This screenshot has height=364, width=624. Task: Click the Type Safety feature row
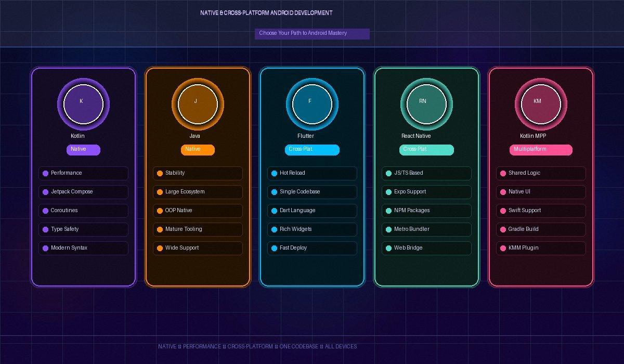[83, 229]
